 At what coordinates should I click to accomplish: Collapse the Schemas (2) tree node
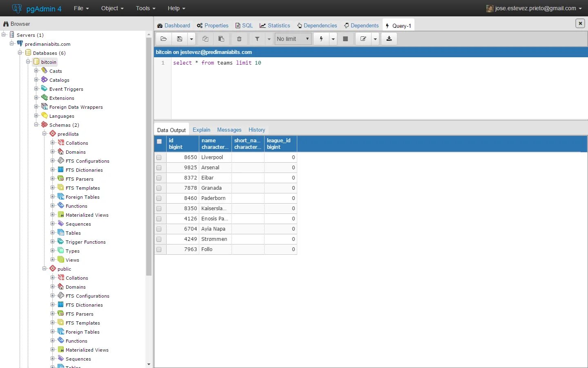pyautogui.click(x=36, y=124)
